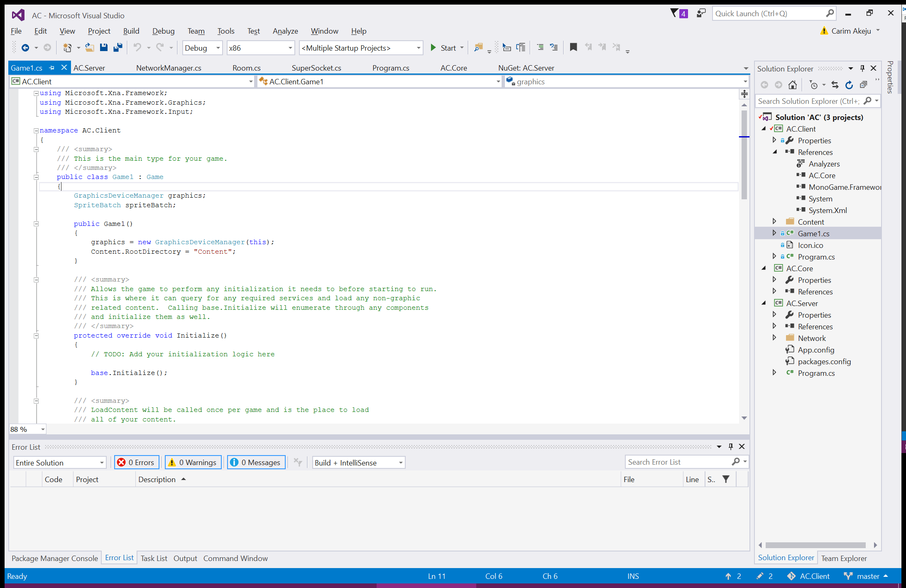Open the Analyze menu

pyautogui.click(x=285, y=31)
